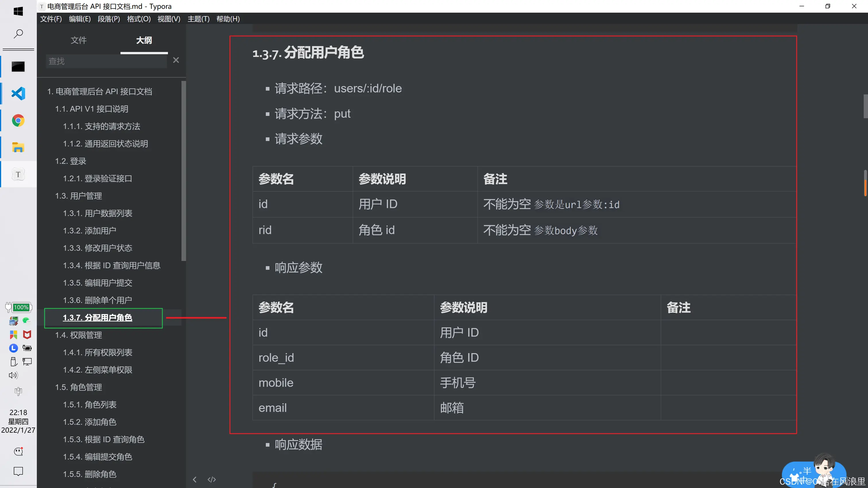Jump to 1.3.7. 分配用户角色 in outline
Viewport: 868px width, 488px height.
pyautogui.click(x=97, y=318)
